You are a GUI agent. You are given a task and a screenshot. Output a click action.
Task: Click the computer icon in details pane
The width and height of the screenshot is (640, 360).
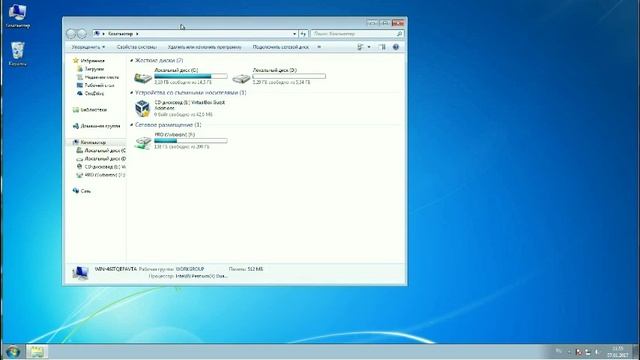click(x=80, y=273)
